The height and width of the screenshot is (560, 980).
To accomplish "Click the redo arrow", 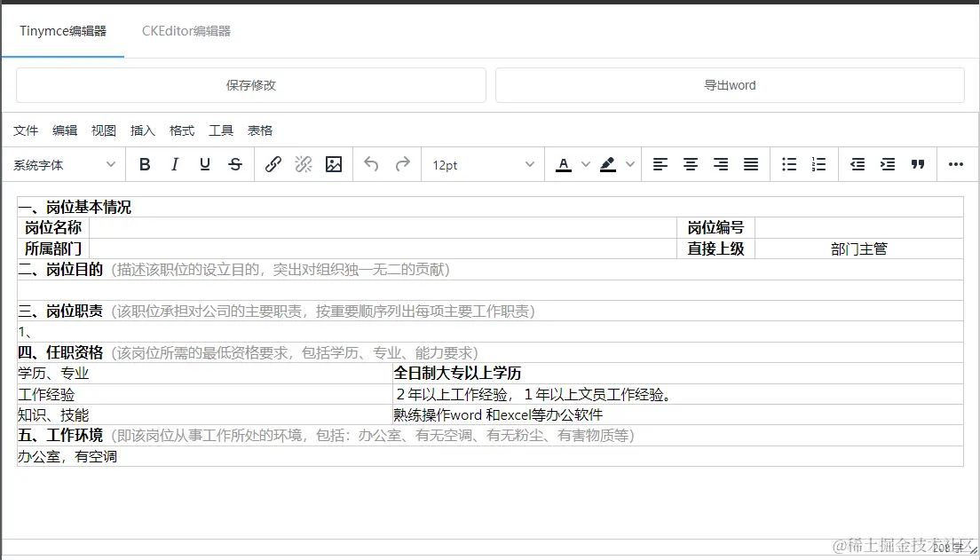I will click(402, 165).
